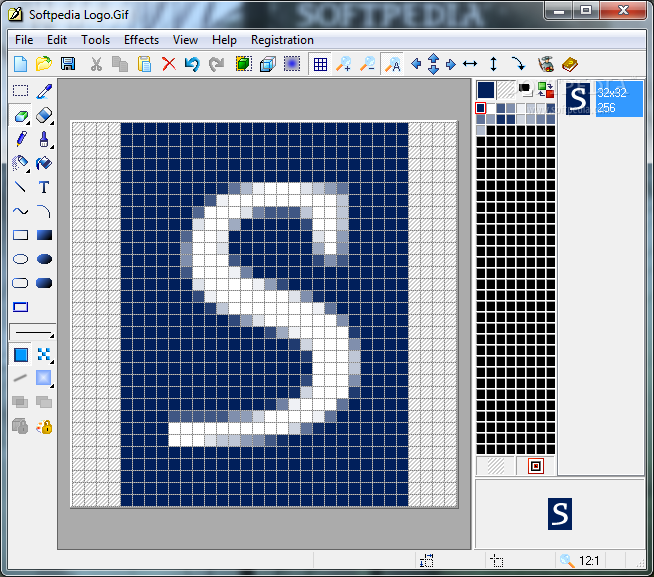Select the thick blue frame rectangle tool
Image resolution: width=654 pixels, height=577 pixels.
coord(20,307)
